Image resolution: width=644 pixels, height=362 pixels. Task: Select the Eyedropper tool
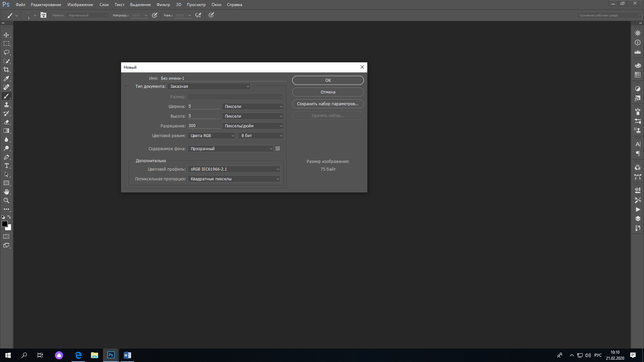click(6, 78)
